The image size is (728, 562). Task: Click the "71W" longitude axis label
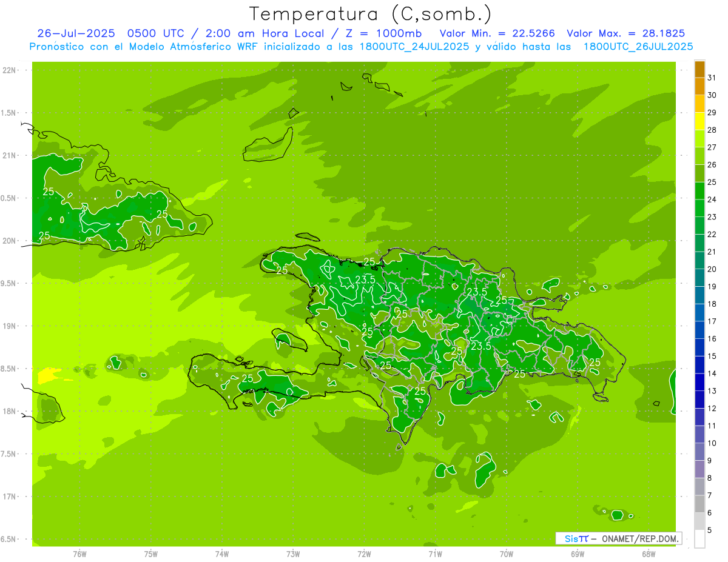click(435, 554)
